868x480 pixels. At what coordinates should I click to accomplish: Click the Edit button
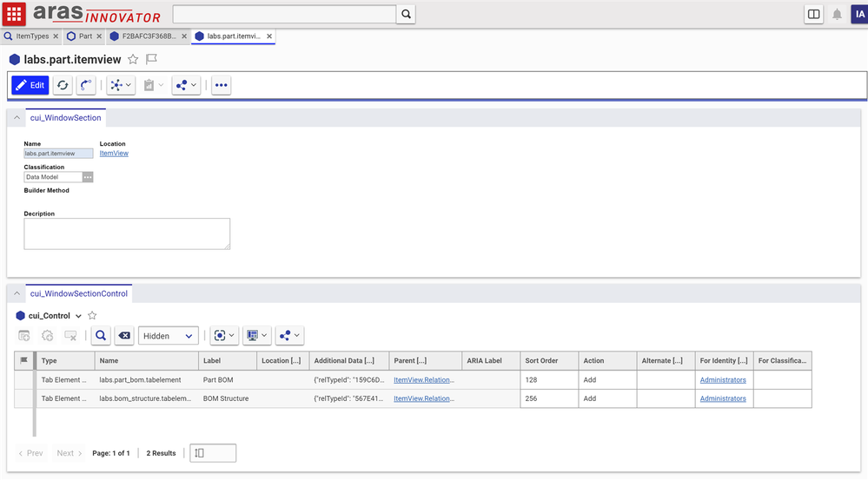[30, 85]
